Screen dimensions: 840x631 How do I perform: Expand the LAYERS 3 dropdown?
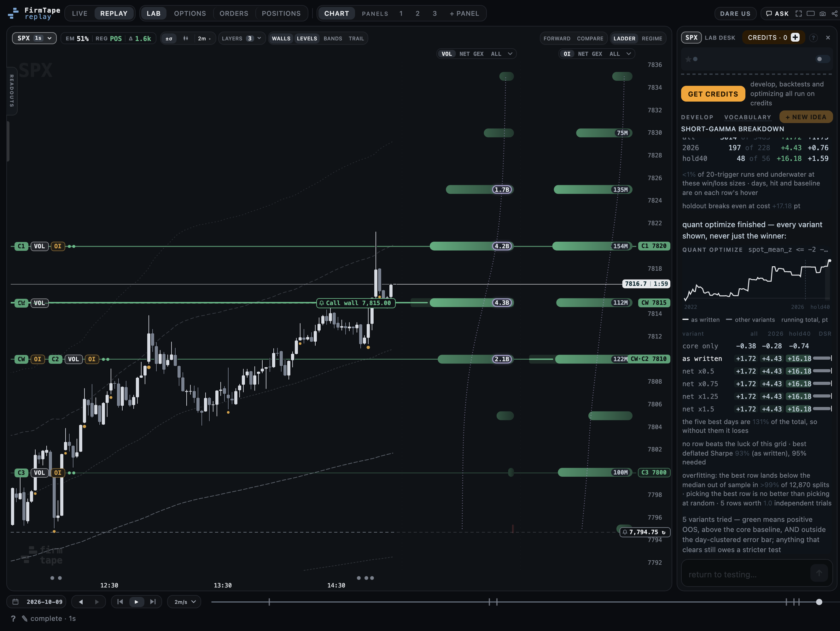coord(242,38)
